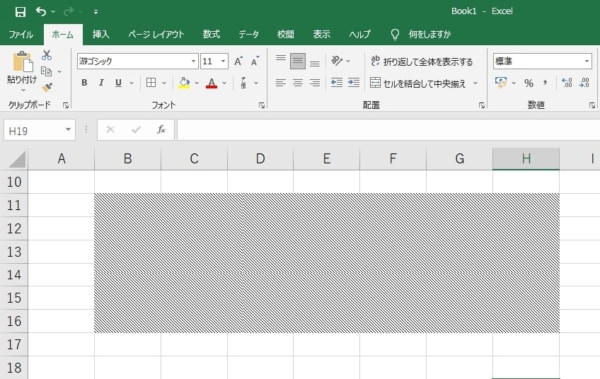Screen dimensions: 600x379
Task: Decrease indent
Action: coord(336,83)
